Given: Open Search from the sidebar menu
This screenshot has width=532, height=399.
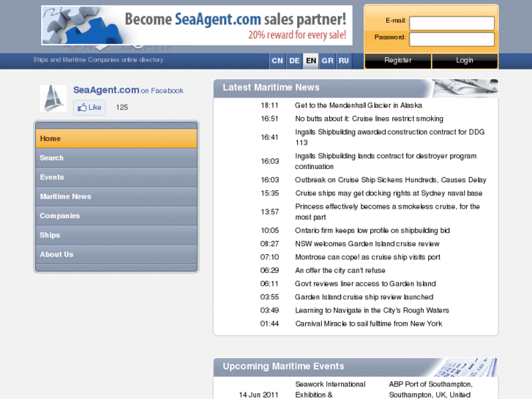Looking at the screenshot, I should tap(116, 158).
